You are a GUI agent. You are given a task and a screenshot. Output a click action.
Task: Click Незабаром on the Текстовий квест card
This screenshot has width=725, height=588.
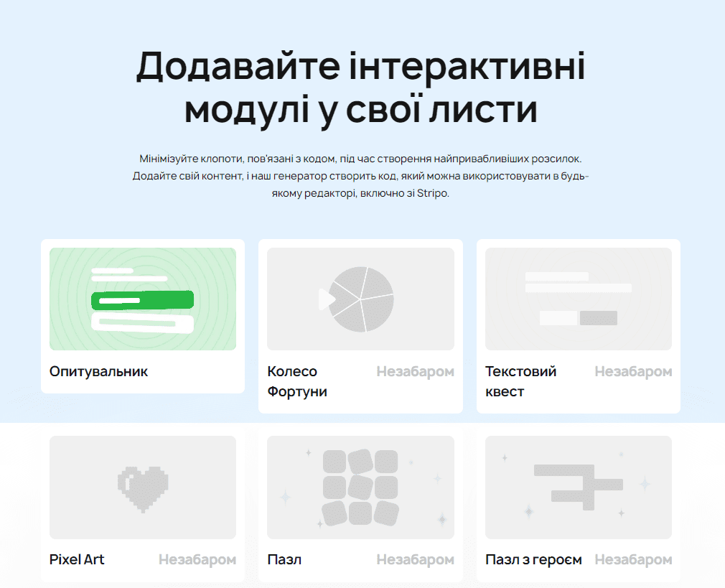(632, 372)
